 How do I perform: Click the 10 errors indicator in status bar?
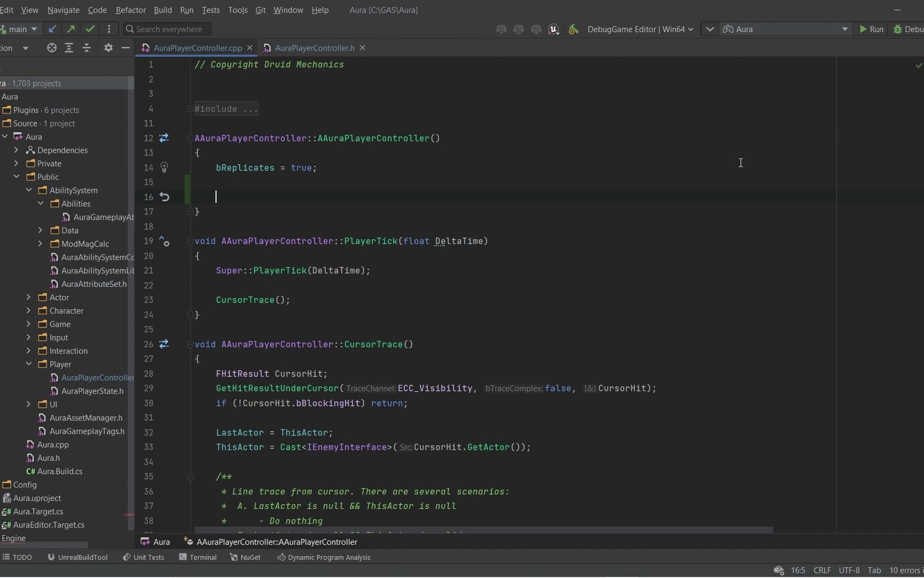click(906, 571)
